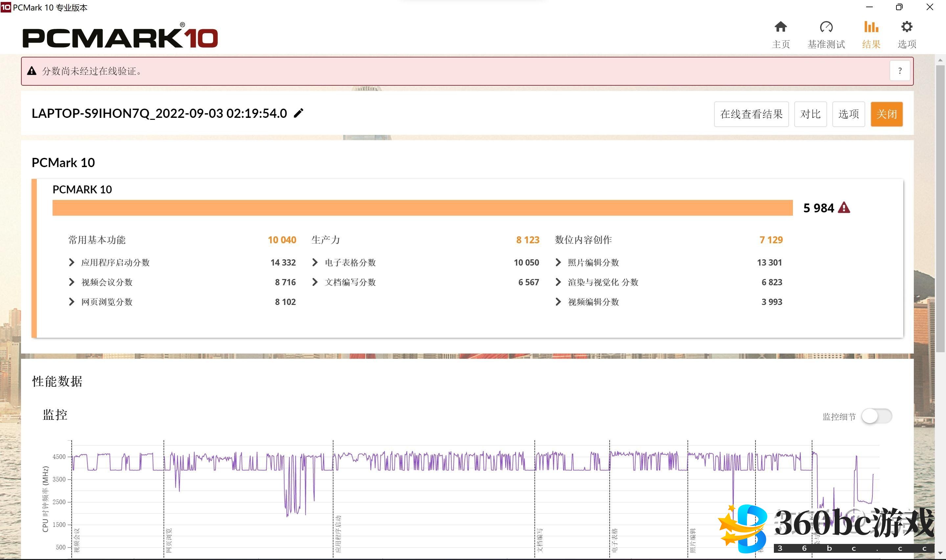Open the benchmark tests gauge icon (基准测试)
946x560 pixels.
tap(826, 27)
